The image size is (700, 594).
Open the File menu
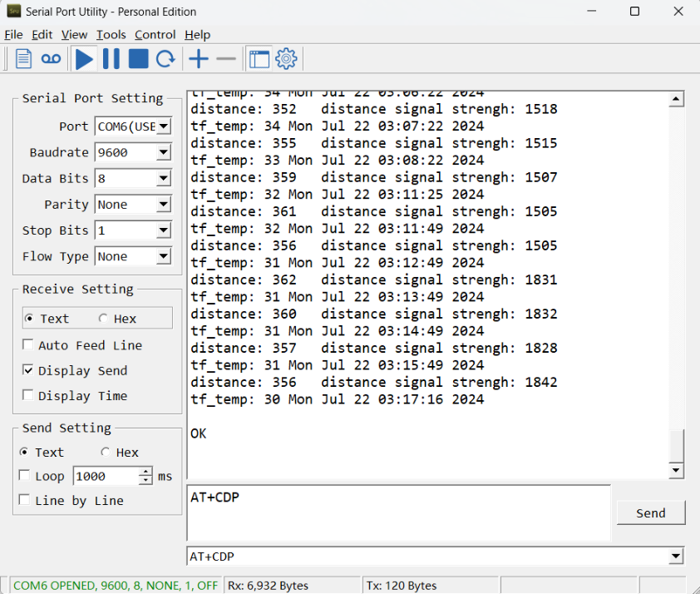[13, 35]
